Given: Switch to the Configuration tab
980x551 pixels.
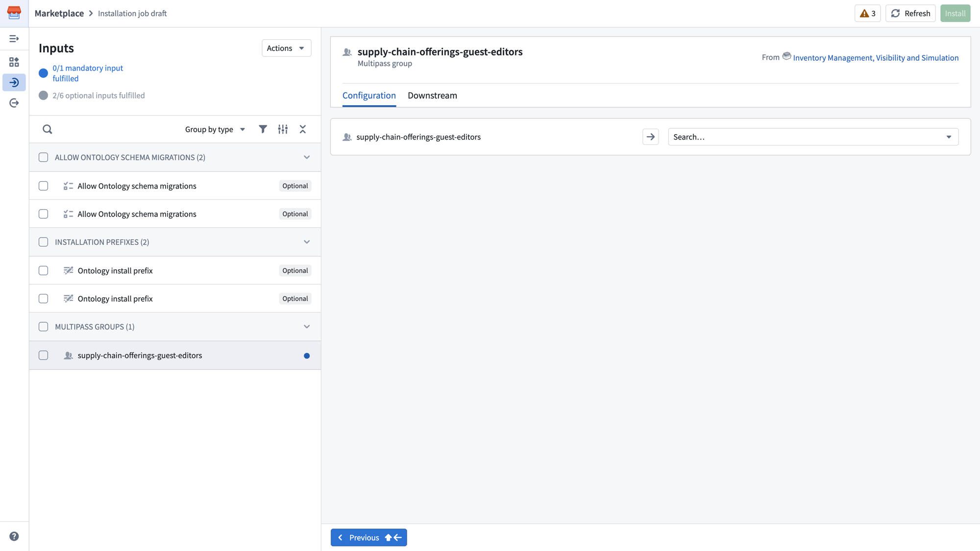Looking at the screenshot, I should pos(369,96).
